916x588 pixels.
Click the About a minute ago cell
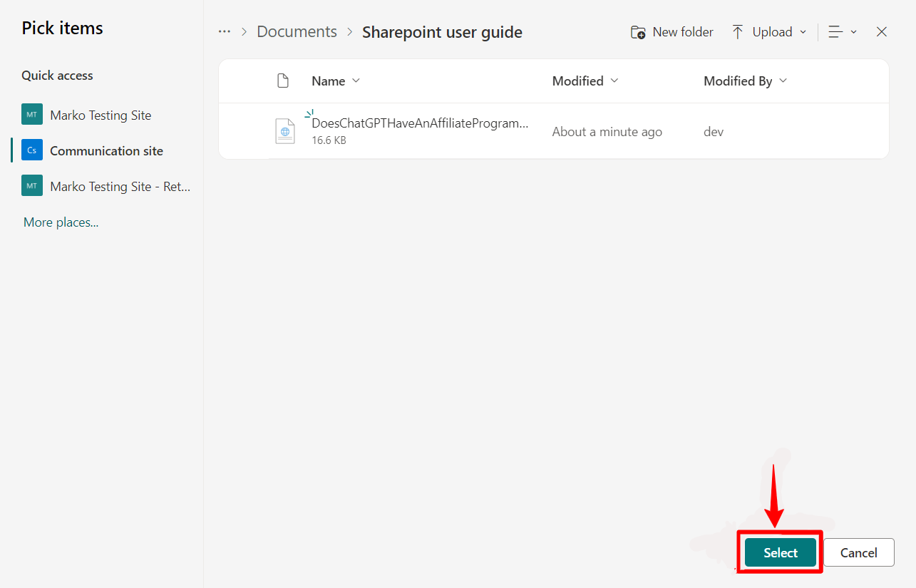(607, 132)
